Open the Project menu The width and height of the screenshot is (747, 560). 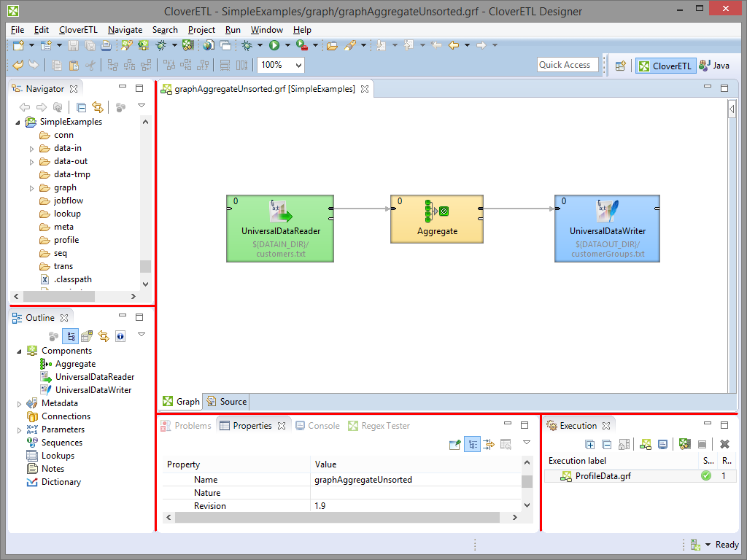click(201, 30)
